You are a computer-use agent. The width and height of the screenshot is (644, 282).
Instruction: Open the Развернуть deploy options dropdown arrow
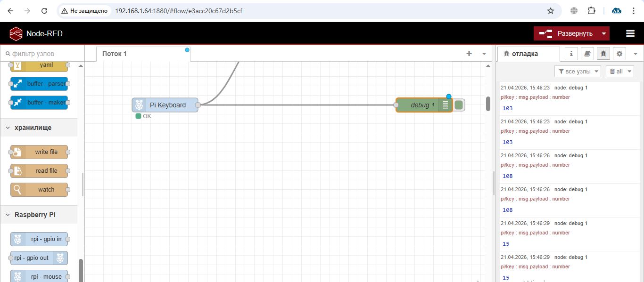(x=603, y=33)
